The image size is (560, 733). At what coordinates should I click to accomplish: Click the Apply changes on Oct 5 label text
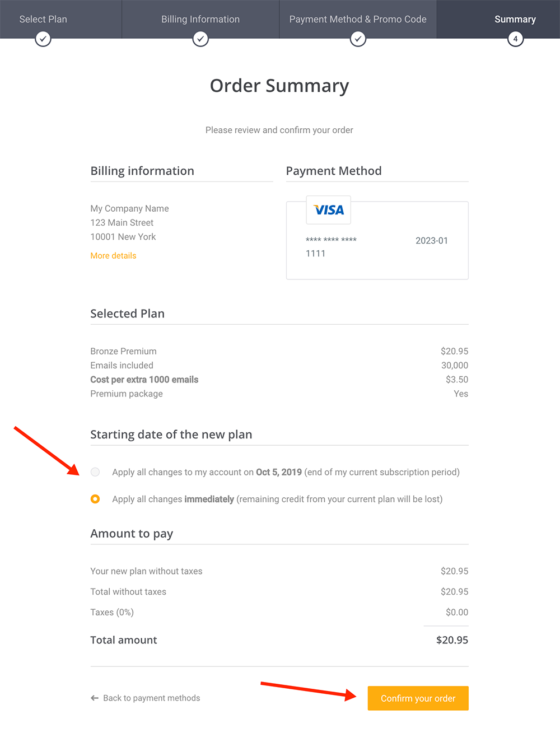(x=286, y=472)
